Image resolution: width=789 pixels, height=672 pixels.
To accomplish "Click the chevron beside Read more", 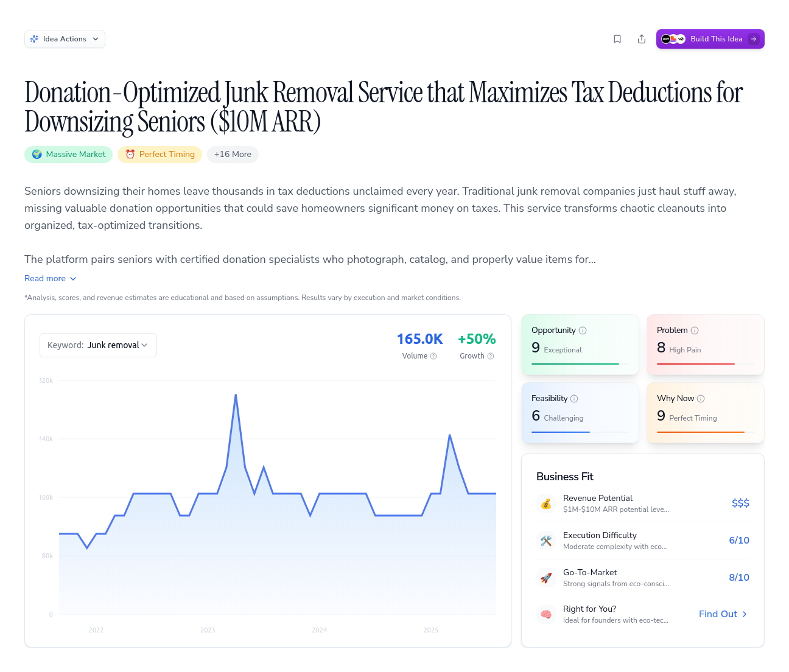I will 73,279.
